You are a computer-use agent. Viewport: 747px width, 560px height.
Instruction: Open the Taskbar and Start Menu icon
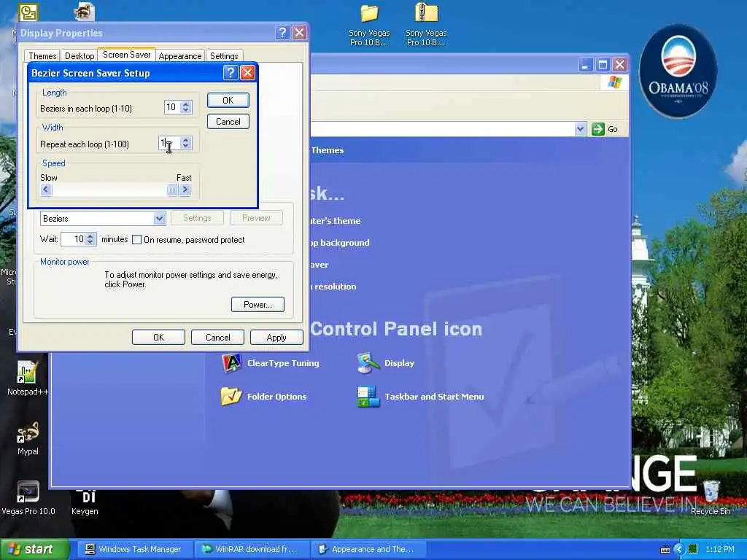click(x=368, y=396)
